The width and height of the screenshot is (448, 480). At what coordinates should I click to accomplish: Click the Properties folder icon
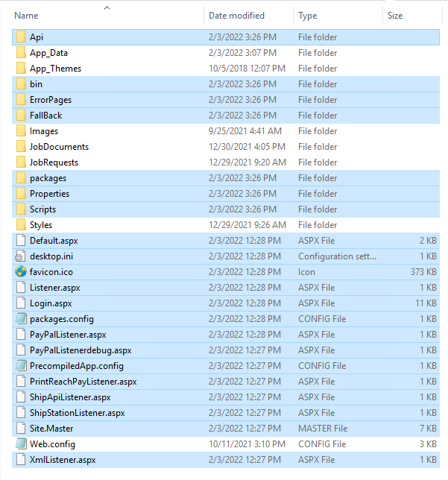point(21,194)
